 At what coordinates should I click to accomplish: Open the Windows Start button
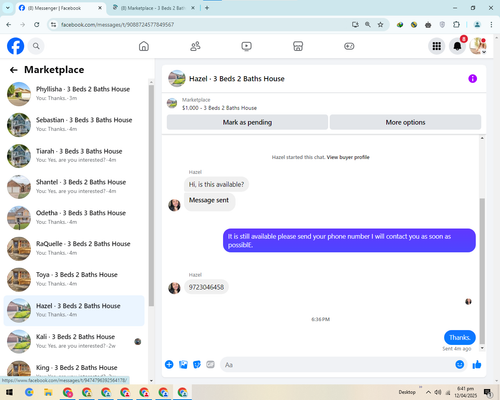pos(9,392)
